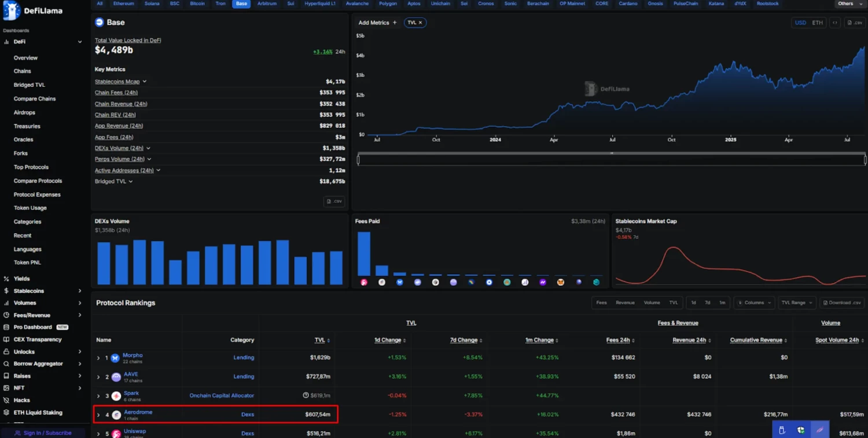Screen dimensions: 868x438
Task: Switch chart currency to ETH
Action: (x=817, y=23)
